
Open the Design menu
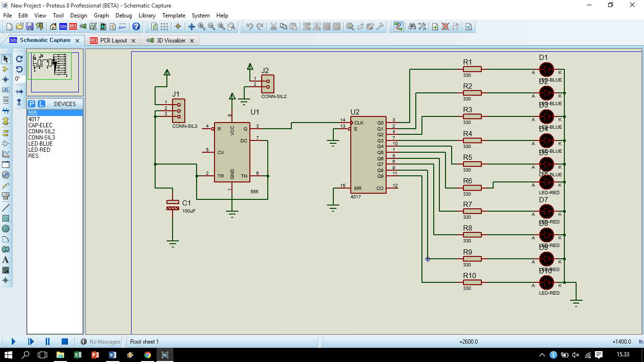tap(79, 16)
